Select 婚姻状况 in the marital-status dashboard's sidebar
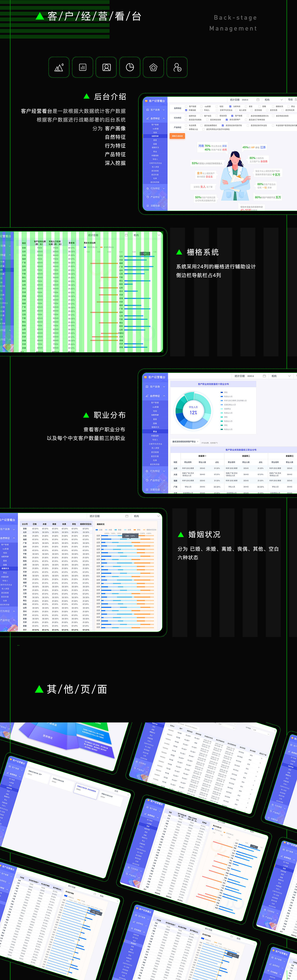Image resolution: width=297 pixels, height=980 pixels. click(x=5, y=568)
